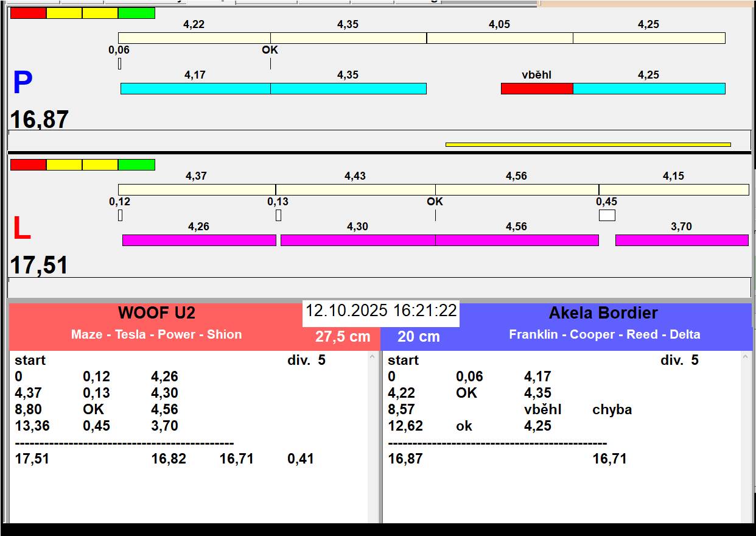Click the 4,22 split value in lane P
The height and width of the screenshot is (536, 756).
coord(194,24)
